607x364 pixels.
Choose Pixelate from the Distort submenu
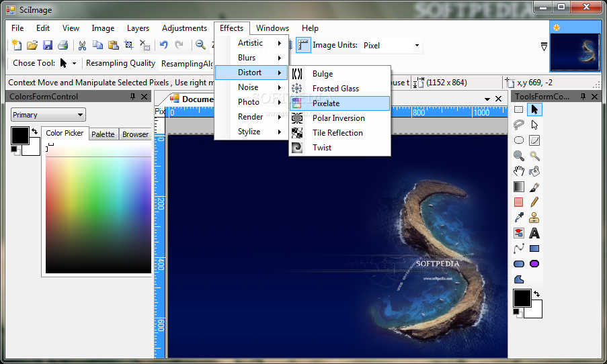point(340,103)
